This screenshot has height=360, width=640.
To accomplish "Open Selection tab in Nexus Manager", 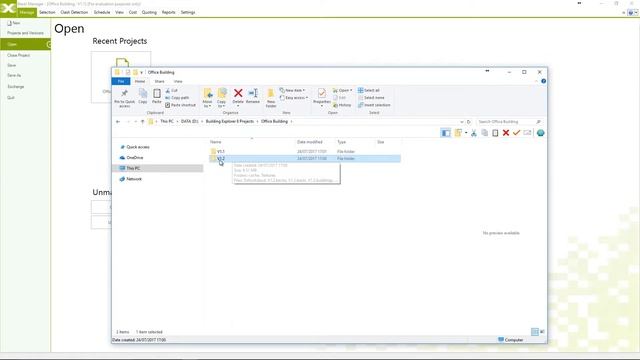I will (x=47, y=13).
